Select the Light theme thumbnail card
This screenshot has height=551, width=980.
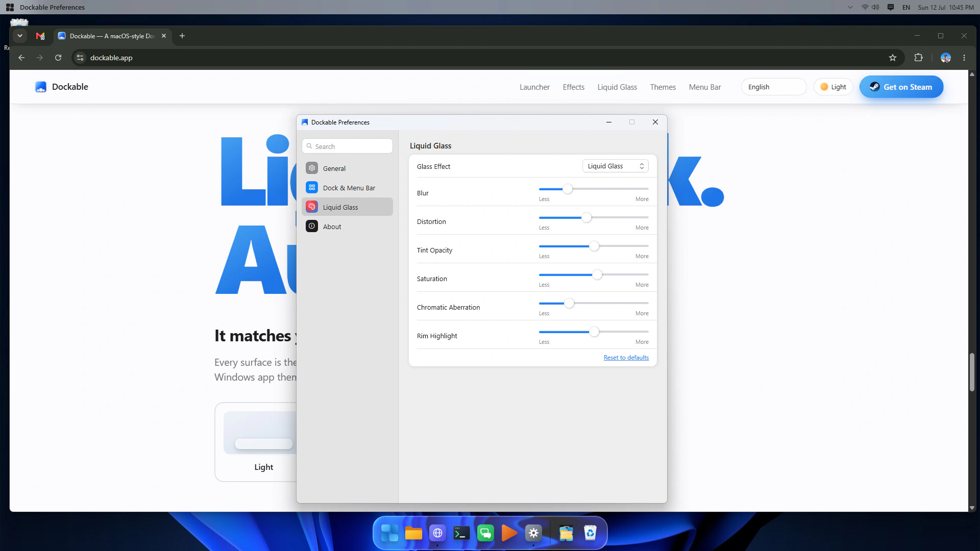point(256,442)
